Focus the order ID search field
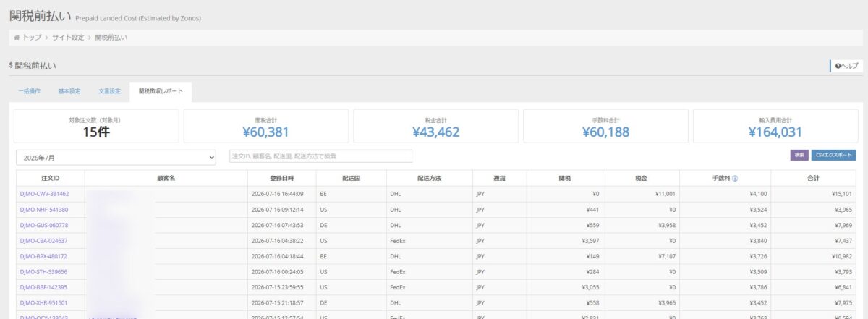The image size is (868, 319). tap(320, 156)
